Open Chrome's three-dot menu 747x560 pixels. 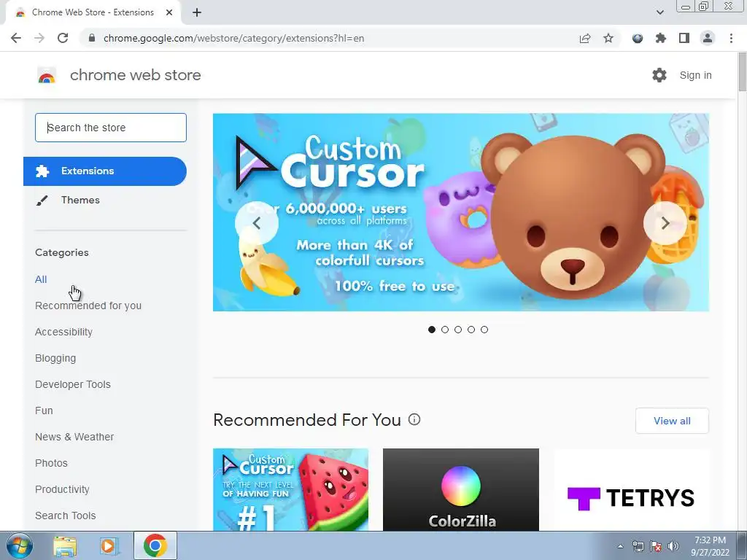(731, 38)
